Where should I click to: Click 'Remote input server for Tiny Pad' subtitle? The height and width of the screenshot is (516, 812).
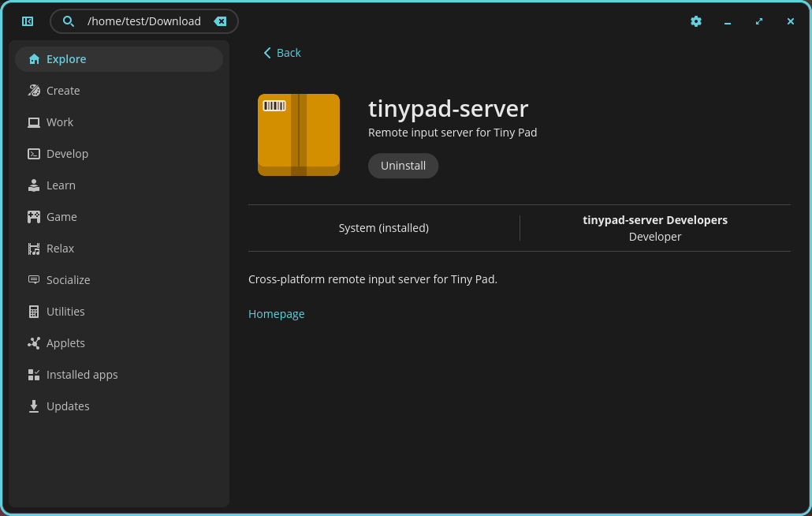click(453, 133)
